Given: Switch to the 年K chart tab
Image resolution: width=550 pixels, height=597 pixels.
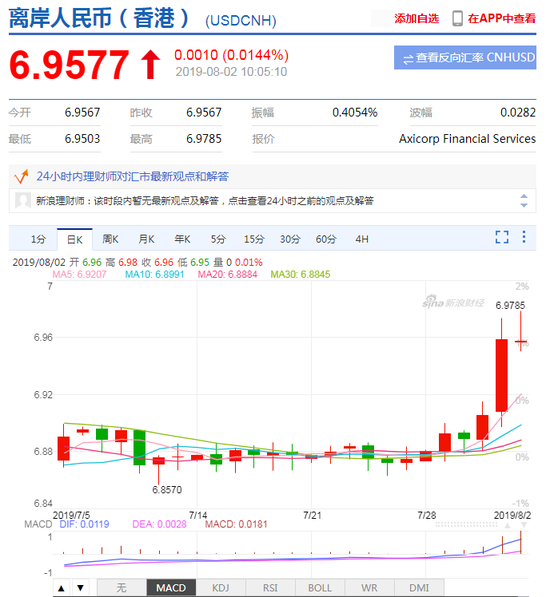Looking at the screenshot, I should [182, 239].
